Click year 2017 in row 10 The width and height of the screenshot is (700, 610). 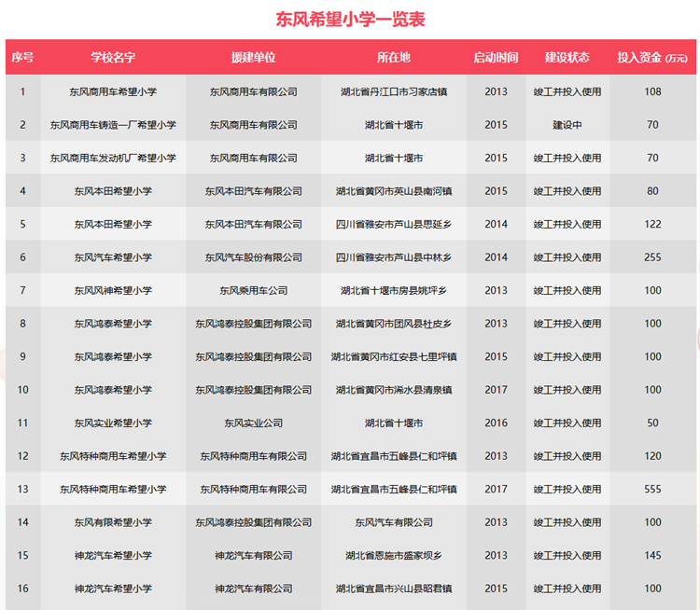[x=496, y=390]
